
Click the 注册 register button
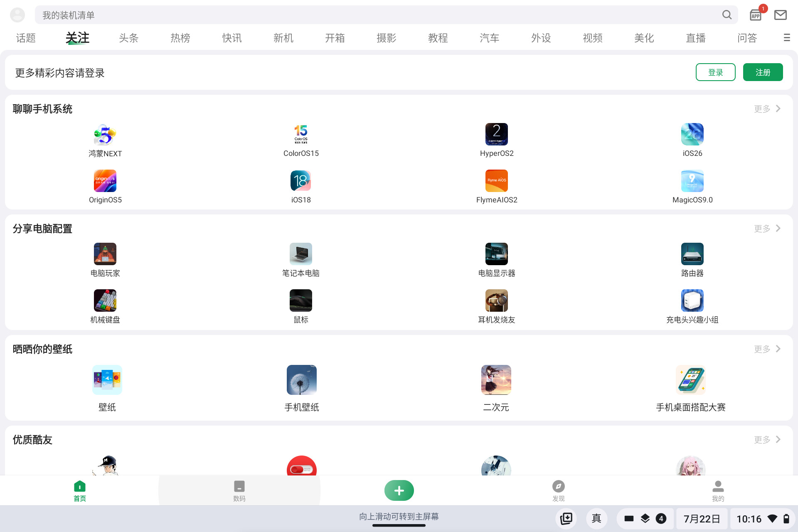[x=763, y=72]
